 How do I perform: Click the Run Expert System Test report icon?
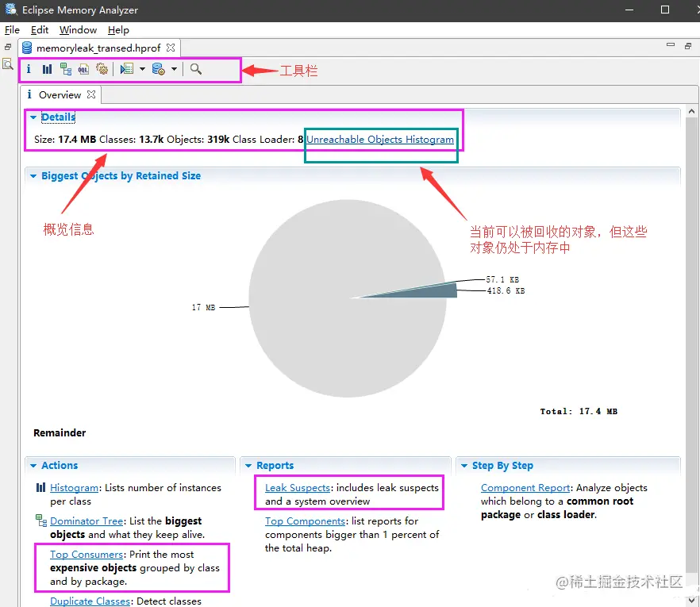pyautogui.click(x=127, y=69)
